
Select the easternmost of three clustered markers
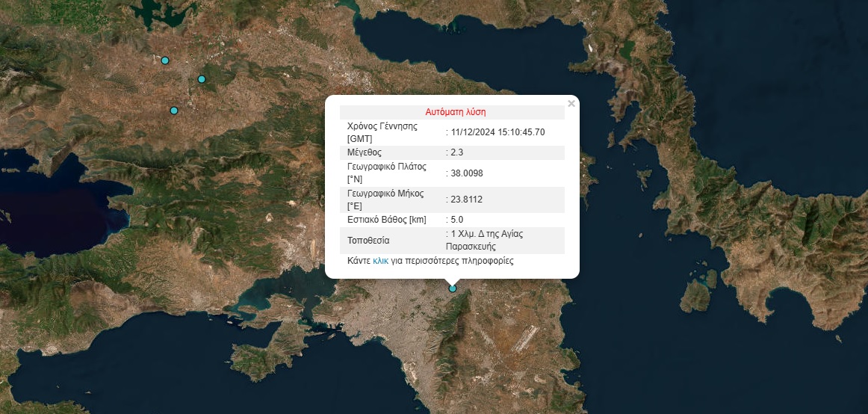202,79
